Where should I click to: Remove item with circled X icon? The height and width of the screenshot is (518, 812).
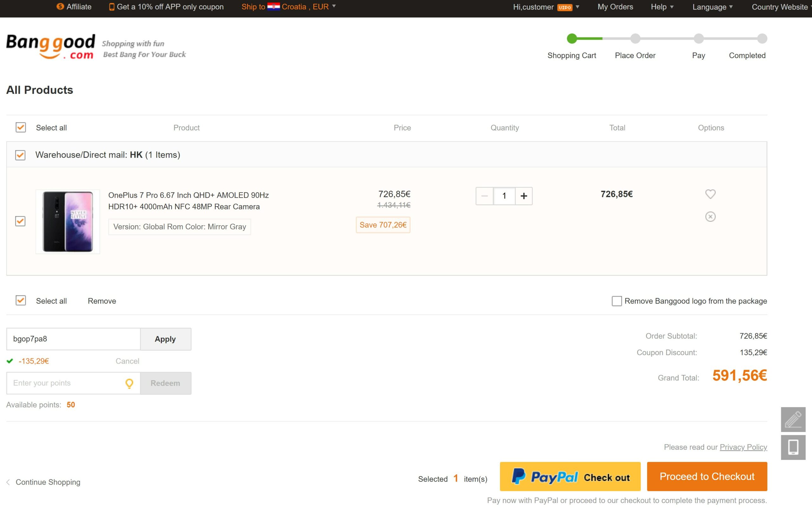point(710,217)
